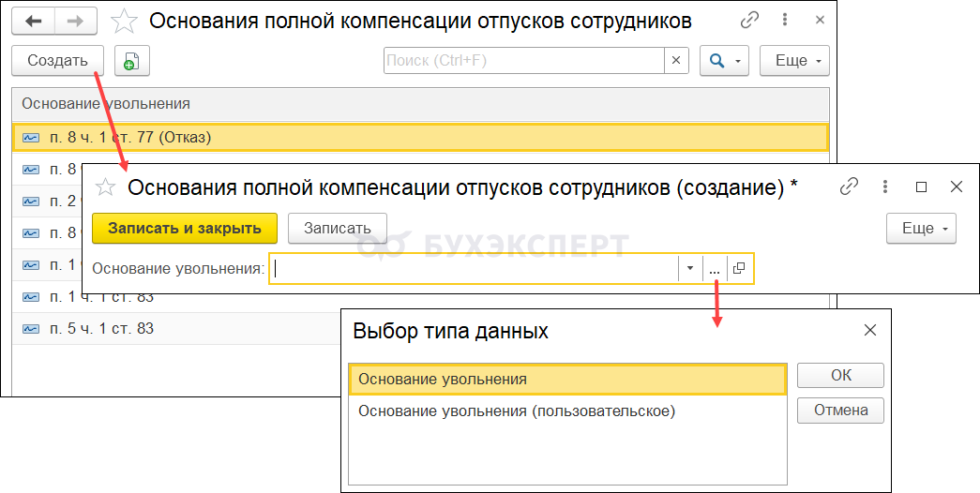The height and width of the screenshot is (493, 980).
Task: Close the main list window
Action: coord(820,21)
